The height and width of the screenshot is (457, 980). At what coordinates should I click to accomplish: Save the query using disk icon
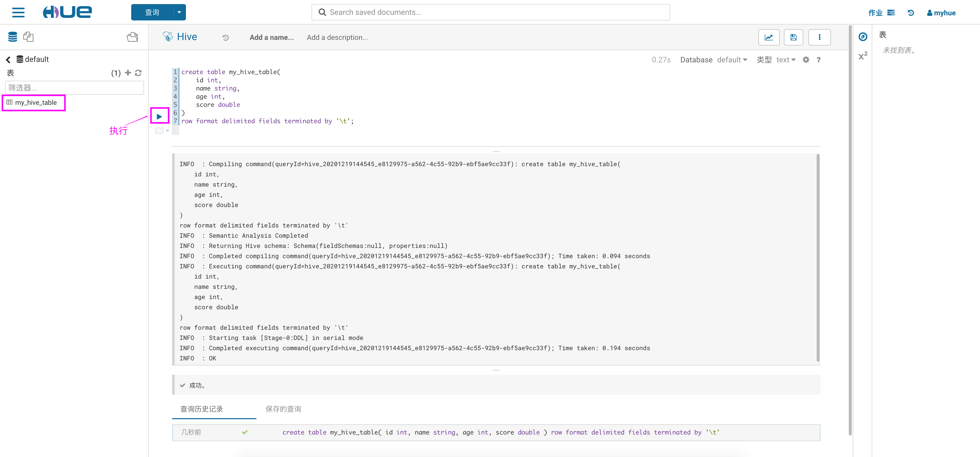[793, 37]
